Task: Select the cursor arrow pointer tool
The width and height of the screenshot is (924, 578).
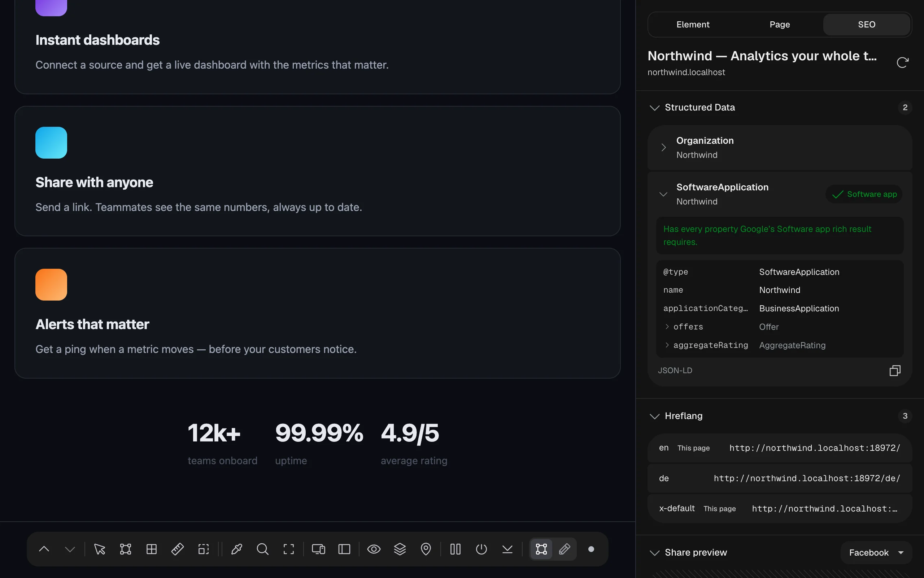Action: tap(100, 549)
